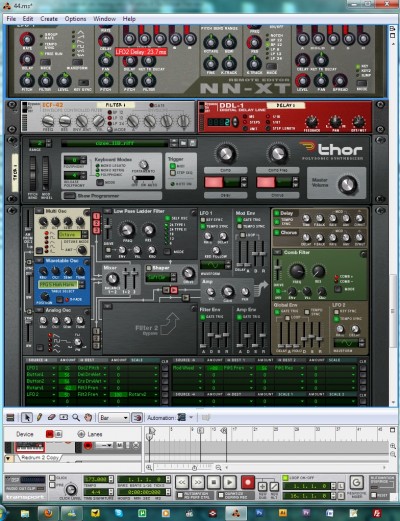Click the Play transport button

coord(230,482)
